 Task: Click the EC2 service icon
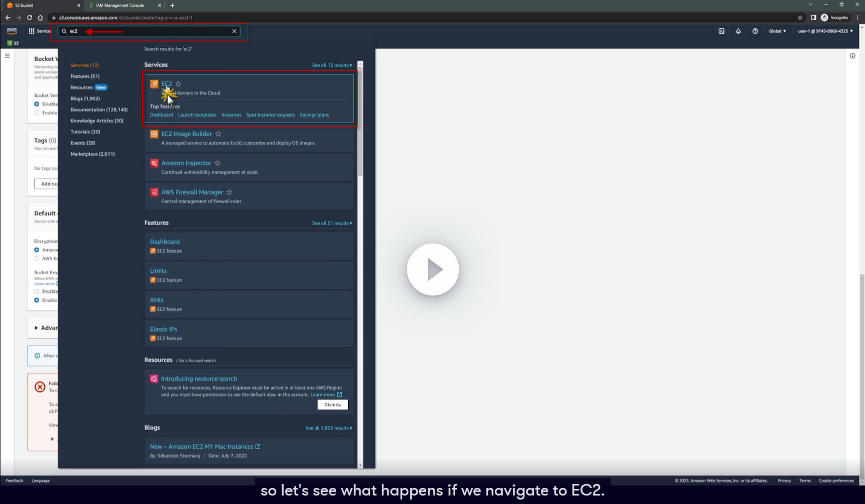pos(154,84)
